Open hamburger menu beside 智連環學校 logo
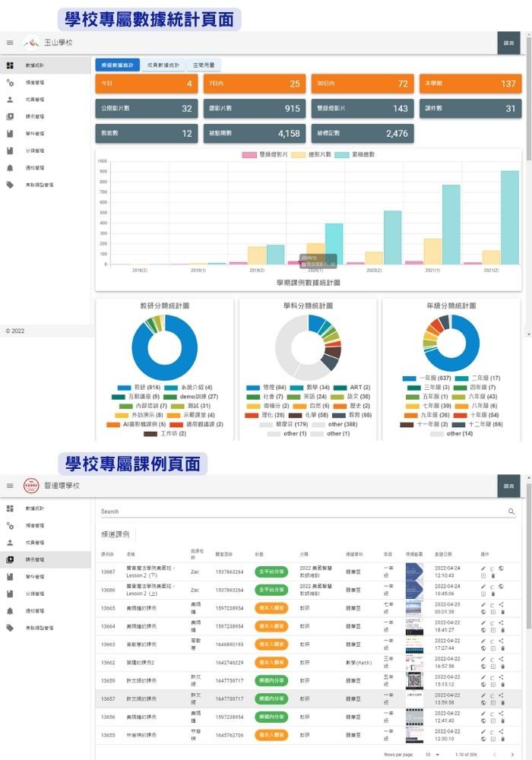Viewport: 532px width, 760px height. pos(10,486)
